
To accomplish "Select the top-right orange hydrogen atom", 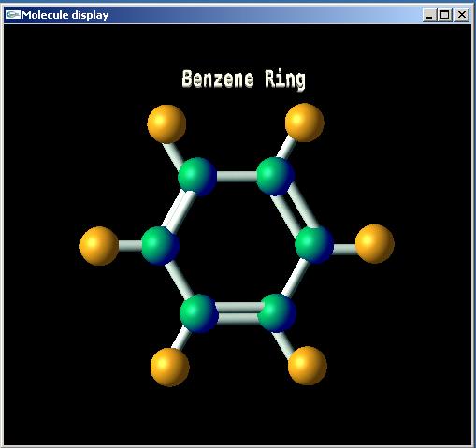I will (305, 123).
